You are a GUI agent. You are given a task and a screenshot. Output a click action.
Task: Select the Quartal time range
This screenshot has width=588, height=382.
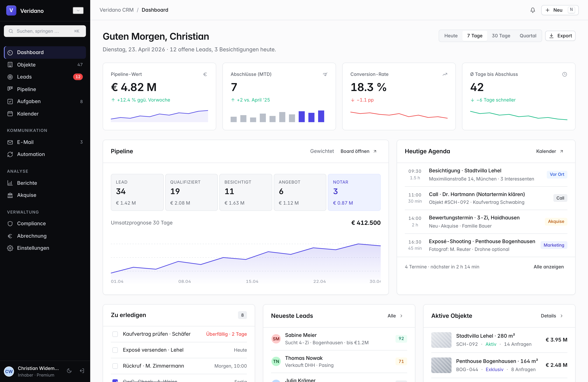[x=528, y=36]
